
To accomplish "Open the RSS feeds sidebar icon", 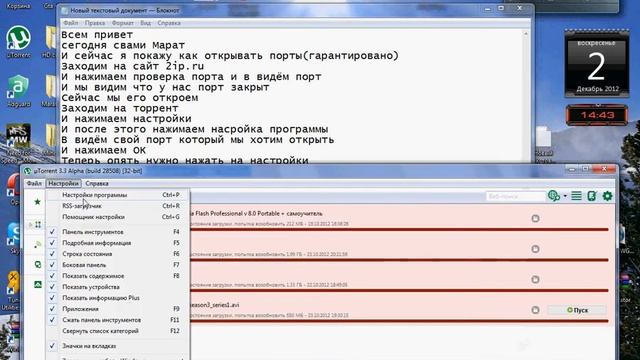I will tap(38, 244).
